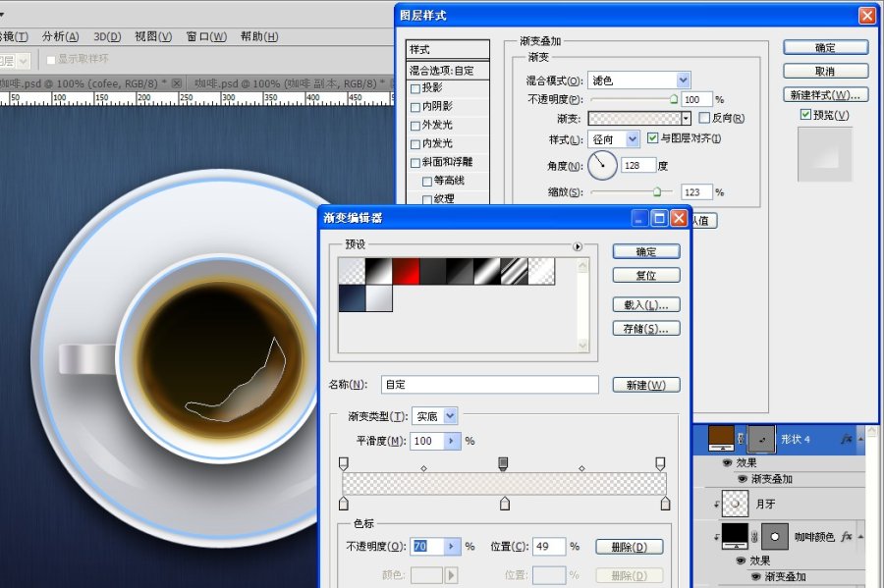884x588 pixels.
Task: Select the middle color stop below gradient bar
Action: coord(505,504)
